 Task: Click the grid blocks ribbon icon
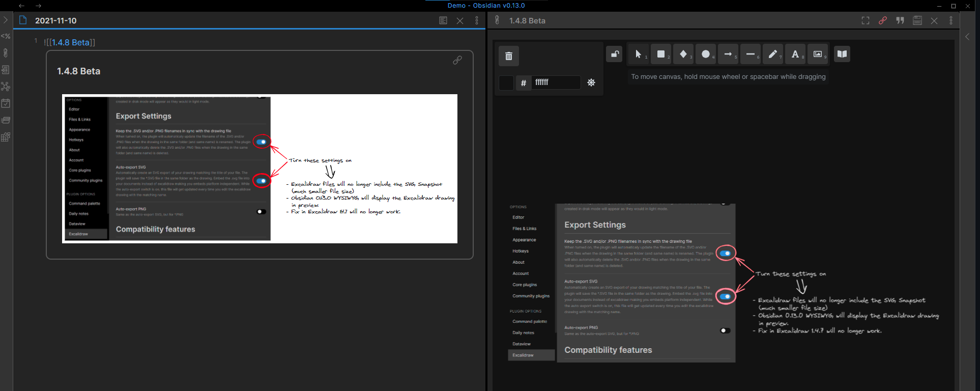tap(6, 137)
